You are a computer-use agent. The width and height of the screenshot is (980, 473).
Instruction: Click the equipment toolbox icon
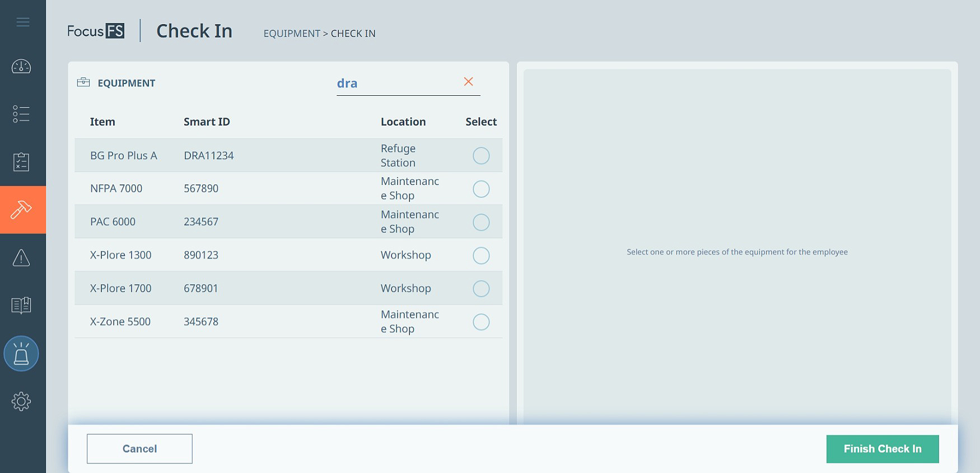[83, 82]
